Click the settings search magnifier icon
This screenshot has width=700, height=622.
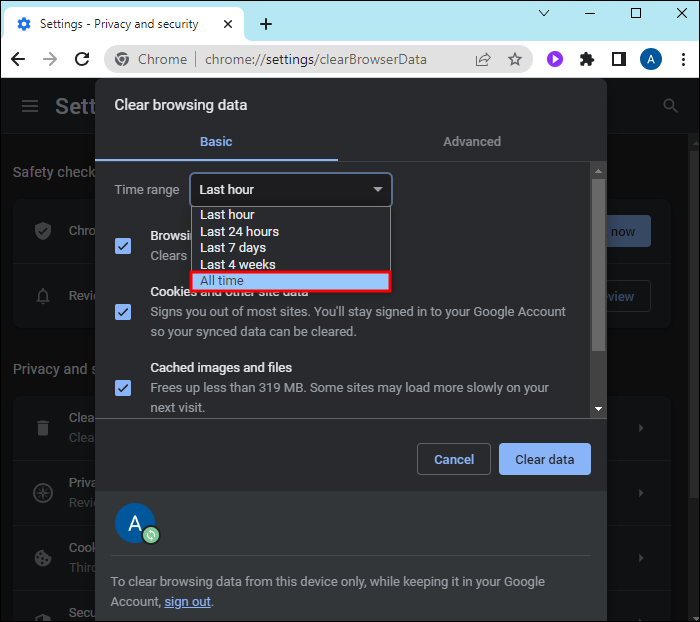coord(670,106)
